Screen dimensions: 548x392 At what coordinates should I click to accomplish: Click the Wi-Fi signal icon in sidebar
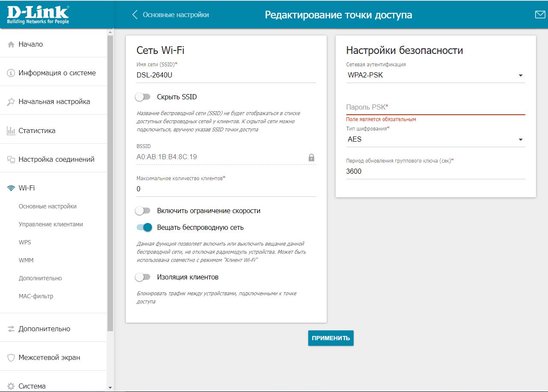tap(11, 188)
